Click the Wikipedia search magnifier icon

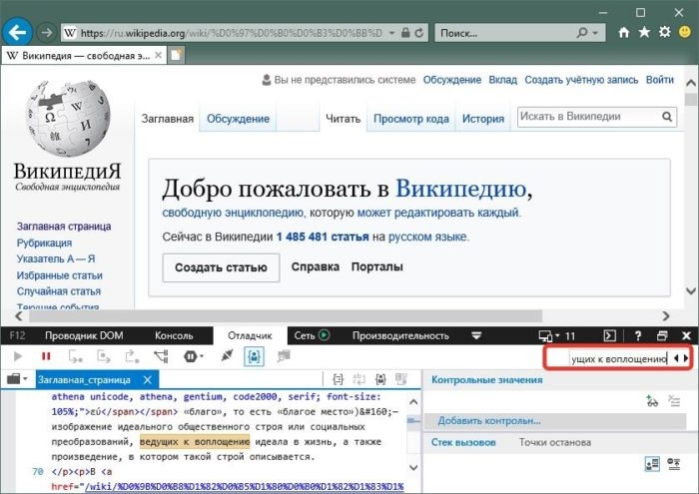click(666, 117)
